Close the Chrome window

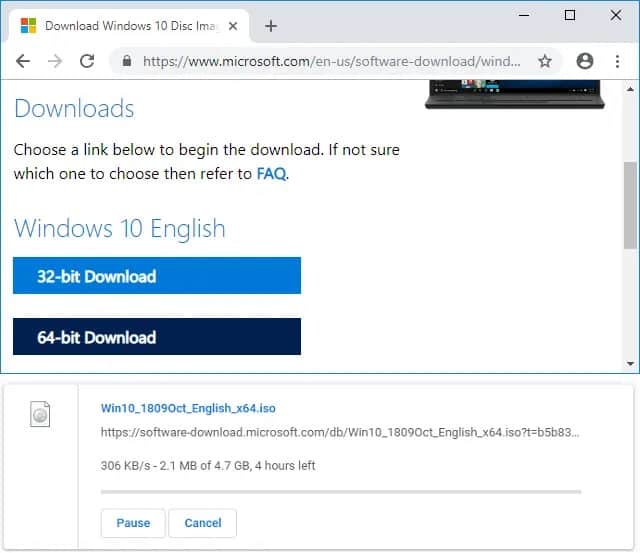[616, 16]
